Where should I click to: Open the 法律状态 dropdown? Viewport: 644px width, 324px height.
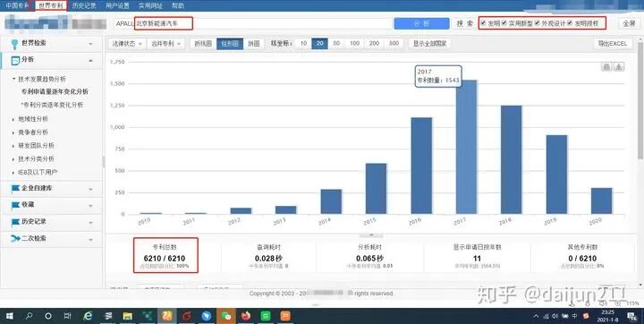127,43
